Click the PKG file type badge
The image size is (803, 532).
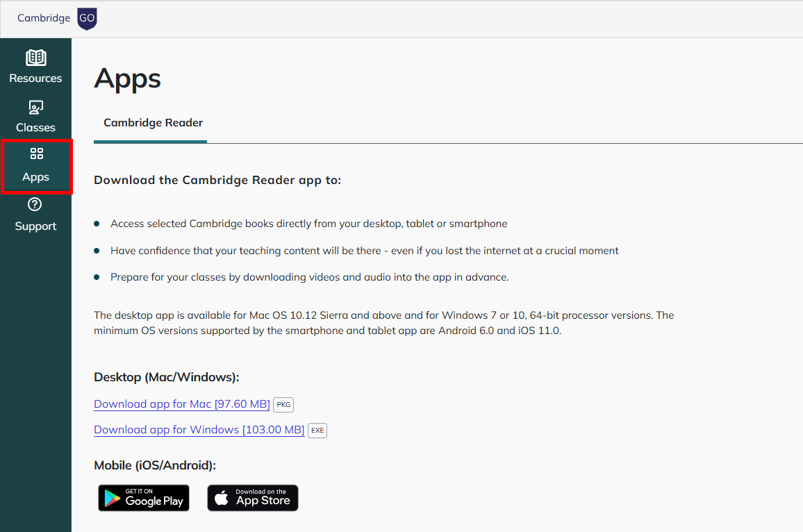pos(283,404)
